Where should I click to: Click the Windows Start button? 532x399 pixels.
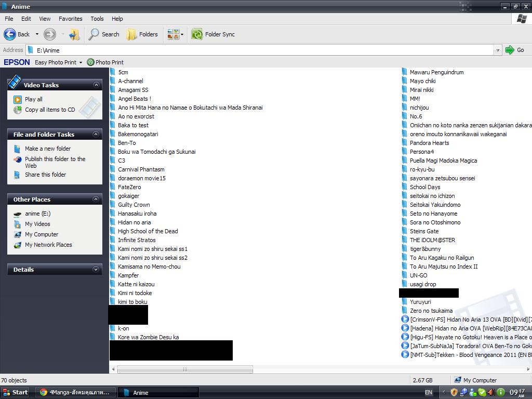15,392
